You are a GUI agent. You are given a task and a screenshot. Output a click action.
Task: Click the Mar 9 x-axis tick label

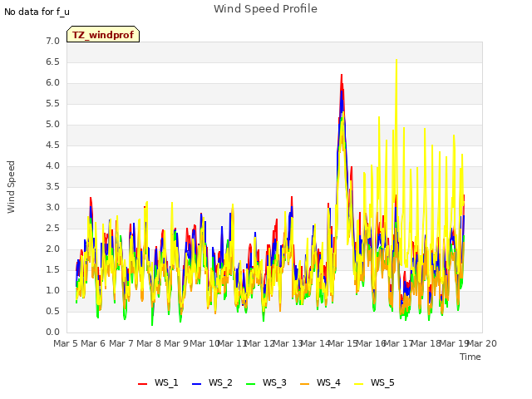tap(176, 343)
